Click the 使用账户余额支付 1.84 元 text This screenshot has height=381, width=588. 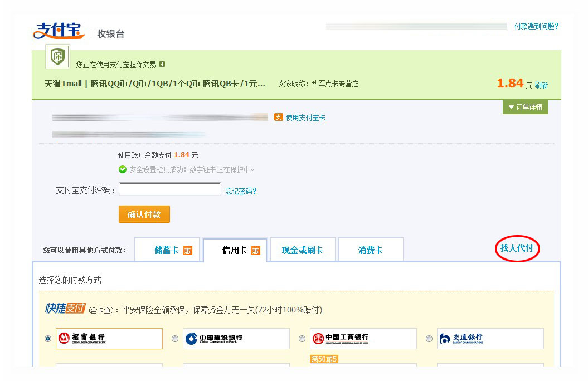(158, 155)
